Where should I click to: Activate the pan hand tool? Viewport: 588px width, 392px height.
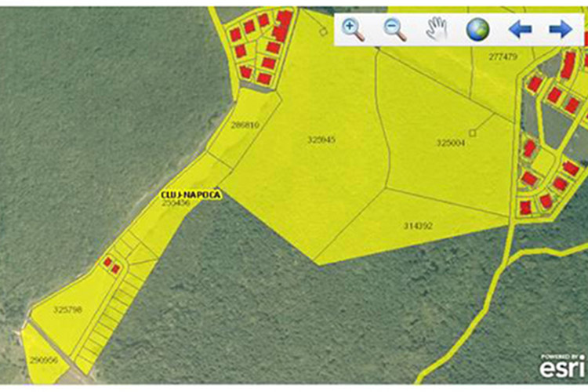click(436, 30)
